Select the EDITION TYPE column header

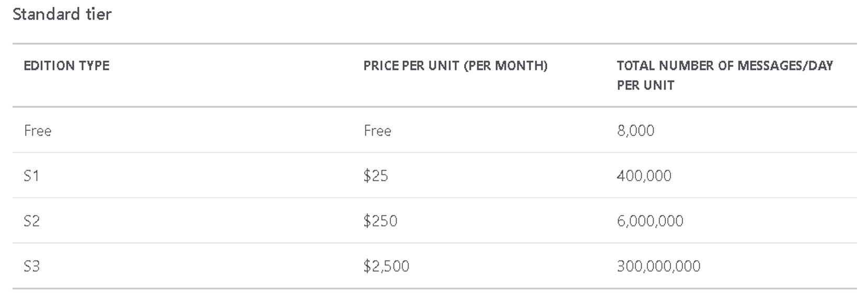pos(66,66)
